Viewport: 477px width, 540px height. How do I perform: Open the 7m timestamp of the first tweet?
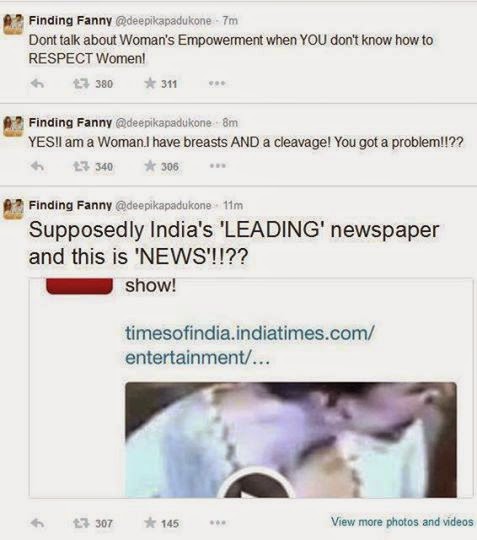tap(230, 21)
